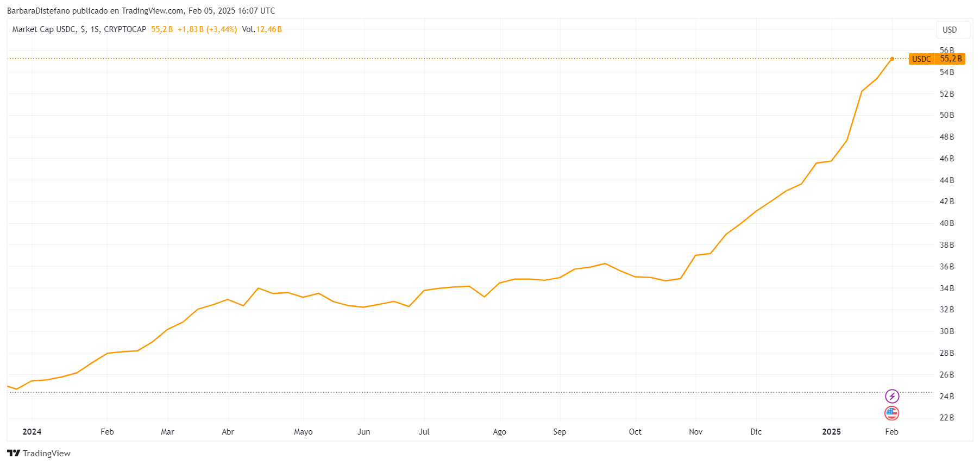Click the 40B label on price scale

click(x=947, y=223)
